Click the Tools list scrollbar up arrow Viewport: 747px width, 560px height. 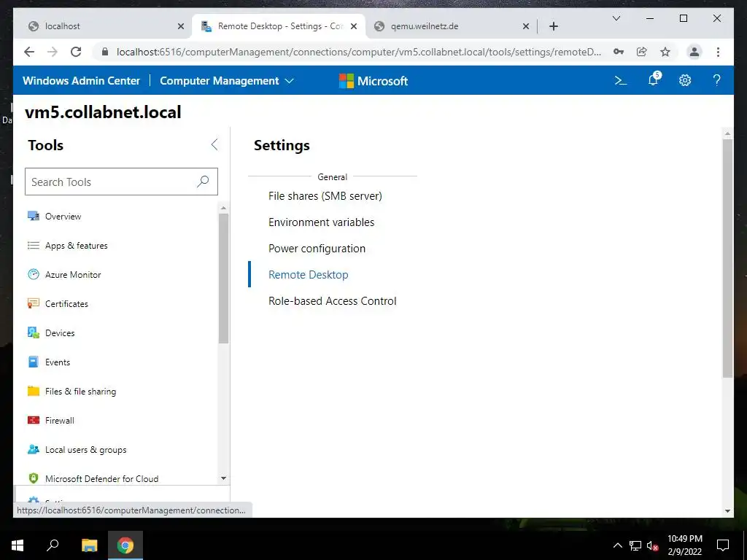coord(223,208)
